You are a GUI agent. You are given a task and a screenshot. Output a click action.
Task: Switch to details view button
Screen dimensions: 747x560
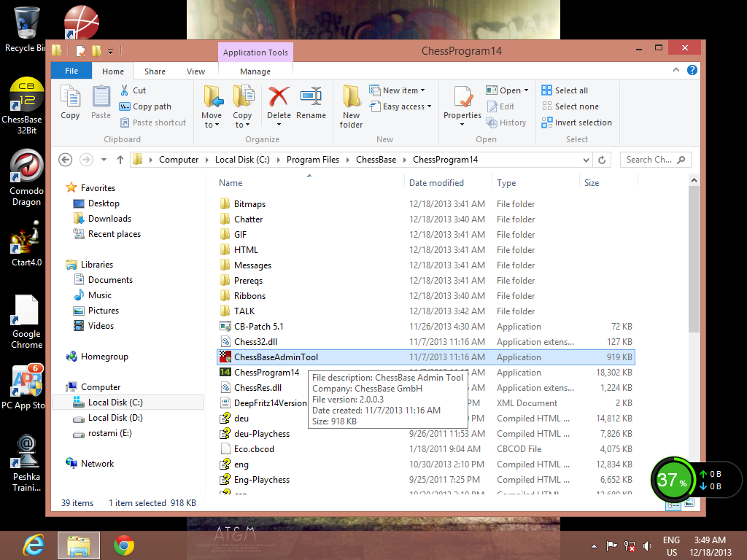click(x=673, y=505)
